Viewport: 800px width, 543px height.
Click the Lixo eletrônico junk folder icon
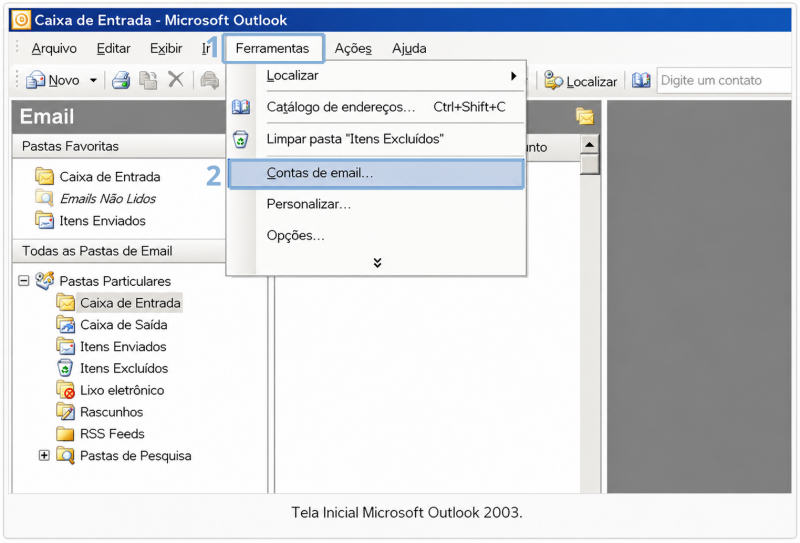(x=65, y=390)
